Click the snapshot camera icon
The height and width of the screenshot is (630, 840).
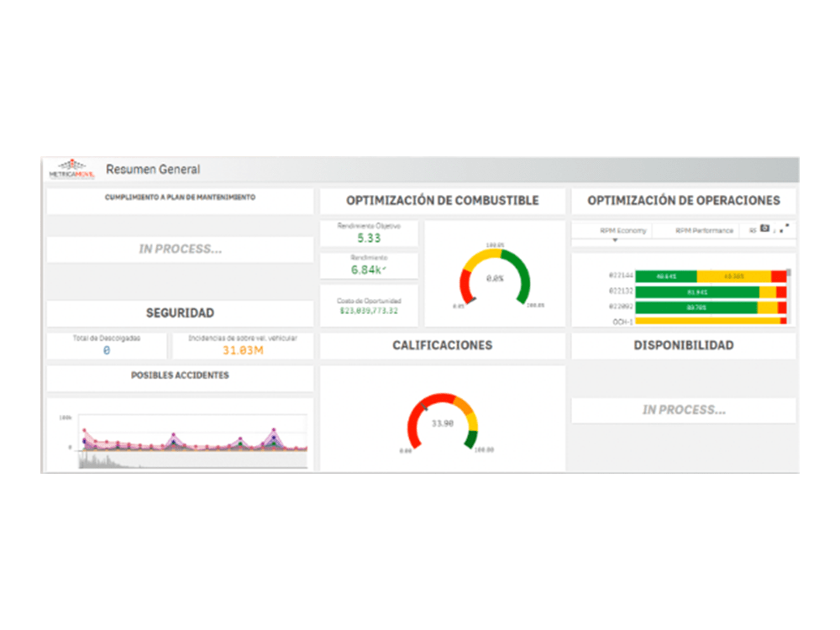tap(764, 228)
